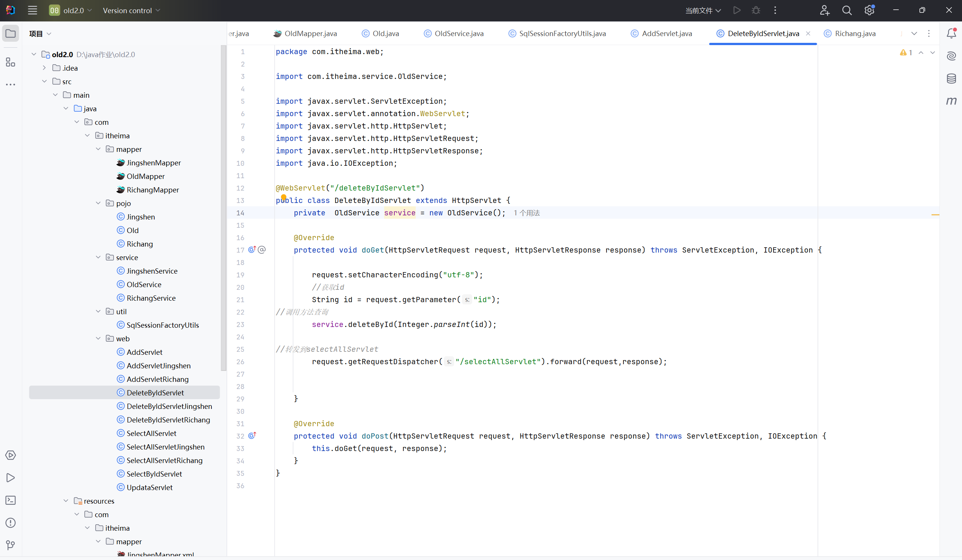The height and width of the screenshot is (560, 962).
Task: Open the hamburger main menu
Action: pos(32,10)
